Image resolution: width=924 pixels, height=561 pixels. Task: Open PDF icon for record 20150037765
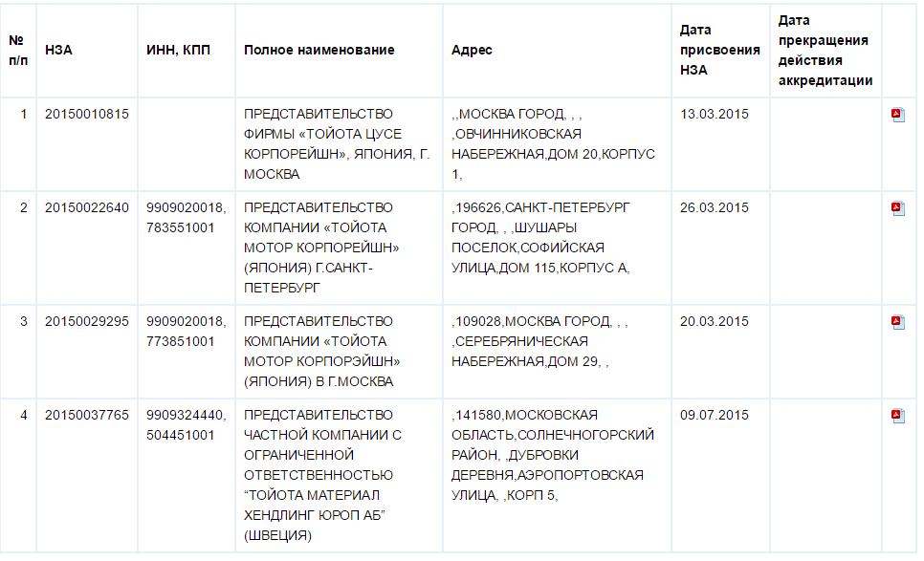click(x=898, y=416)
